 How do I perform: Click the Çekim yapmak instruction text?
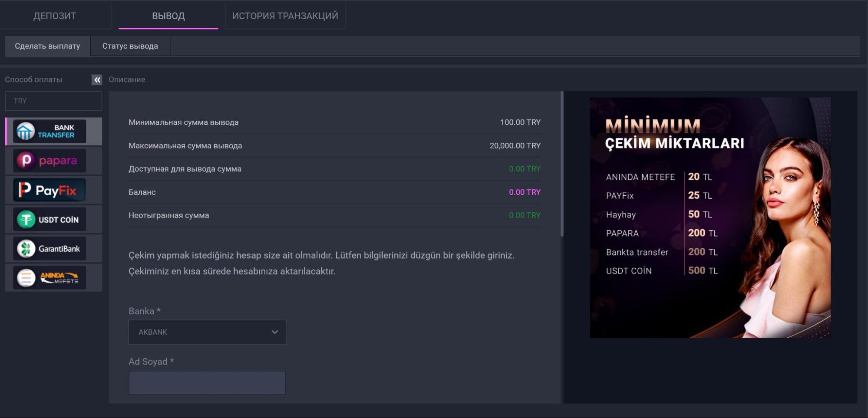[321, 263]
